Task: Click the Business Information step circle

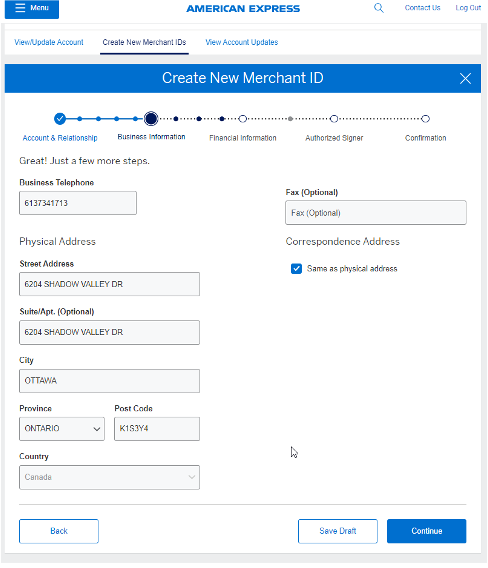Action: pyautogui.click(x=151, y=118)
